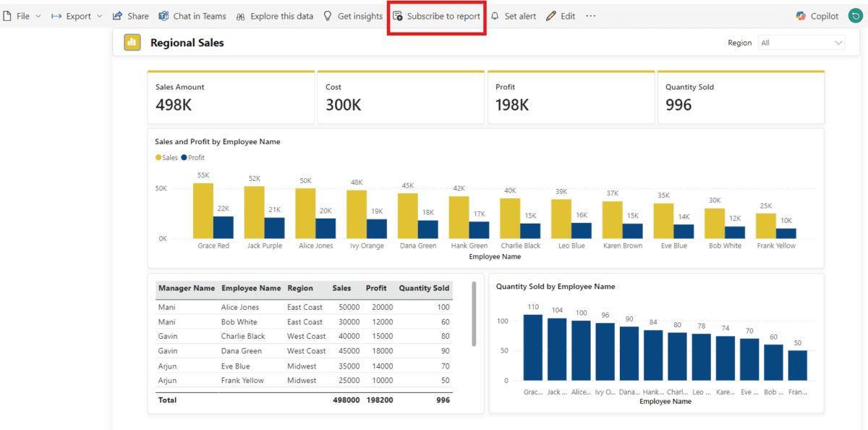
Task: Open the File menu
Action: (x=22, y=15)
